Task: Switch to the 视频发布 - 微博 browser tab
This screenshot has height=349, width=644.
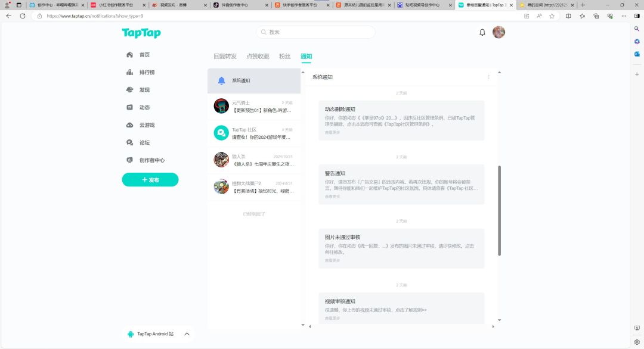Action: [178, 5]
